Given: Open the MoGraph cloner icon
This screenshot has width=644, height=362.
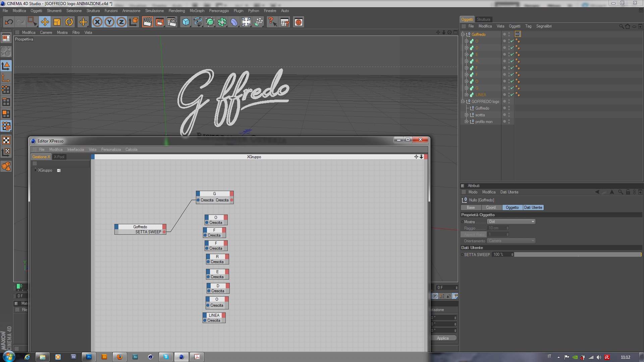Looking at the screenshot, I should 222,22.
